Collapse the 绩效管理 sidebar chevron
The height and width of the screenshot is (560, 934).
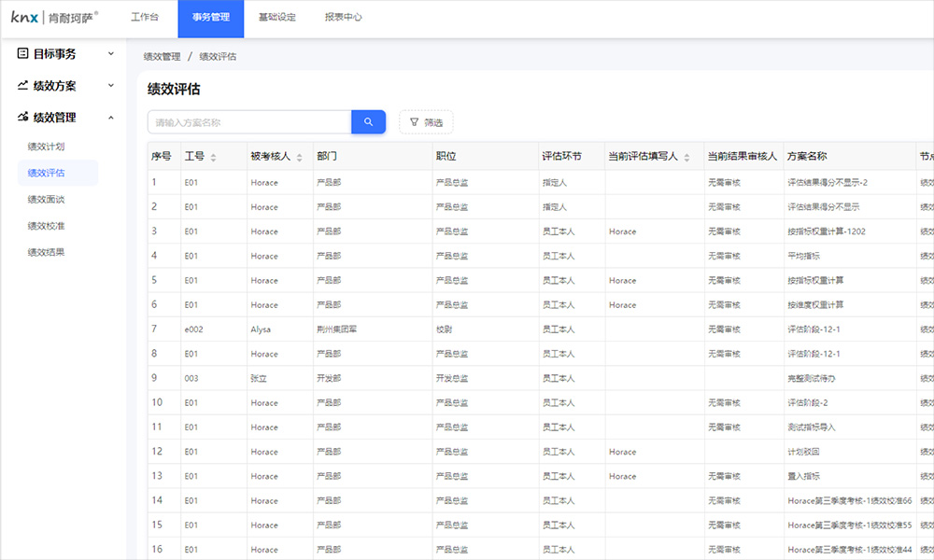111,118
